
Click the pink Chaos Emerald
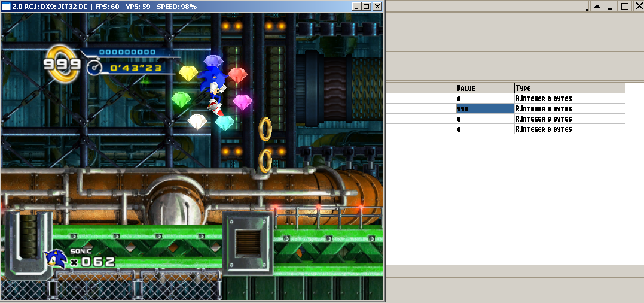coord(242,102)
